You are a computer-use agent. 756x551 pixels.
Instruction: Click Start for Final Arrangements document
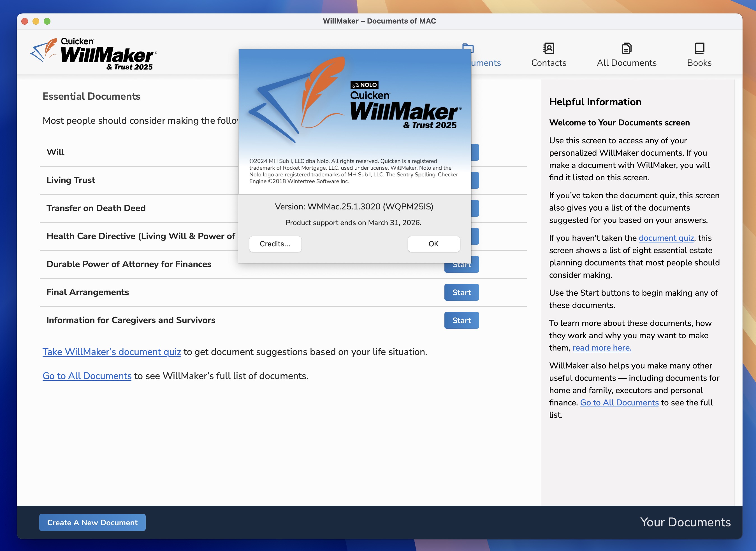click(461, 292)
